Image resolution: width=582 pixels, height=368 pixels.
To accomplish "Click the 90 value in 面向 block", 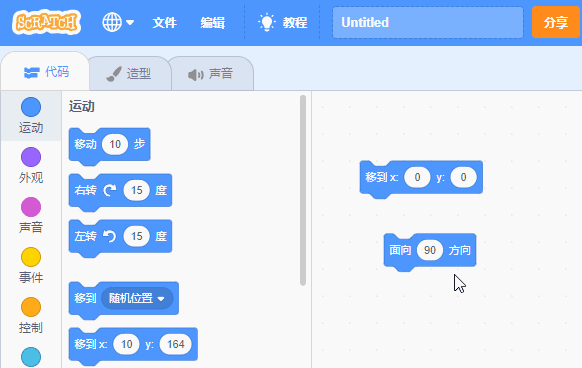I will 430,250.
